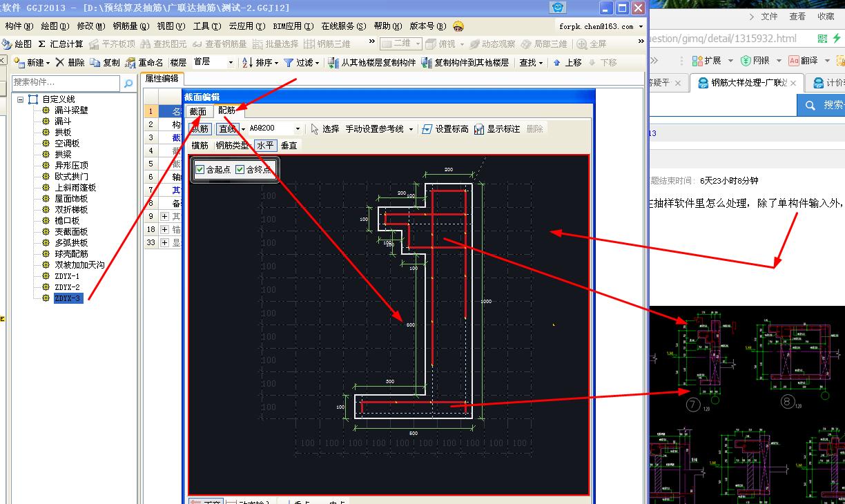Click 设置标高 set elevation tool

point(445,128)
